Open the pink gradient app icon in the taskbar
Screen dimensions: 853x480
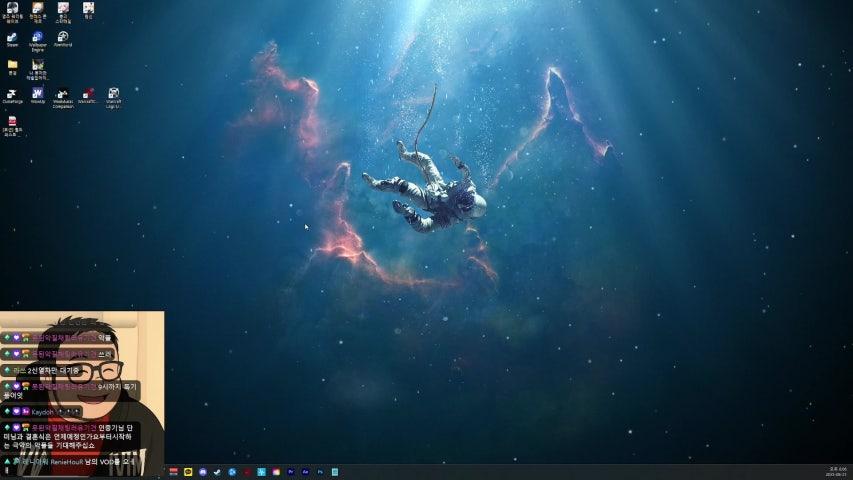[x=276, y=472]
